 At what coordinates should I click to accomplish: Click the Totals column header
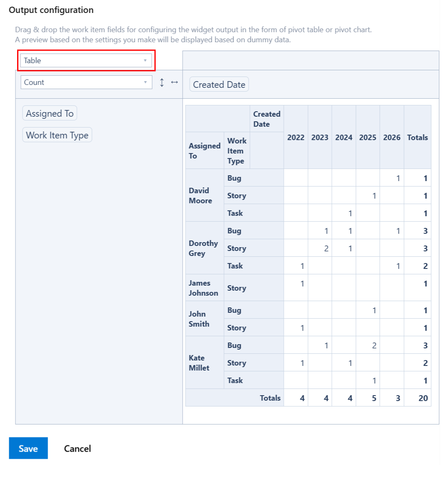pos(417,137)
